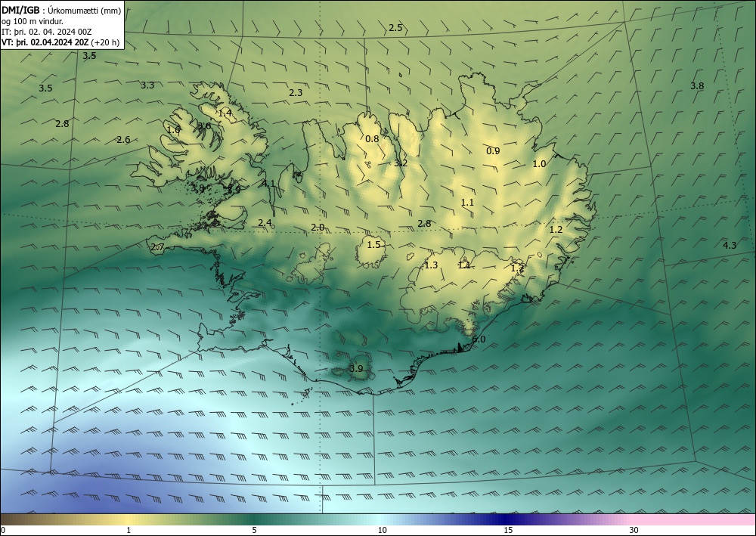This screenshot has height=536, width=756.
Task: Click the 0 tick on the color scale
Action: pos(3,530)
